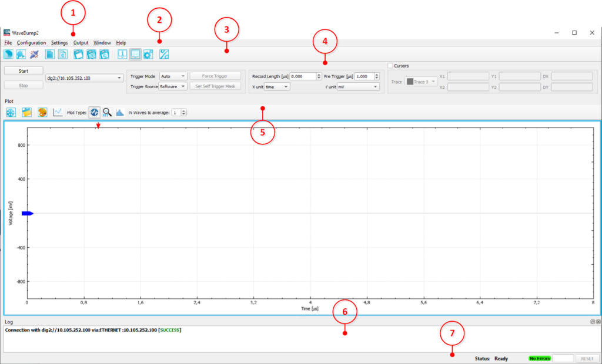602x364 pixels.
Task: Click the X1 cursor field
Action: pyautogui.click(x=468, y=76)
